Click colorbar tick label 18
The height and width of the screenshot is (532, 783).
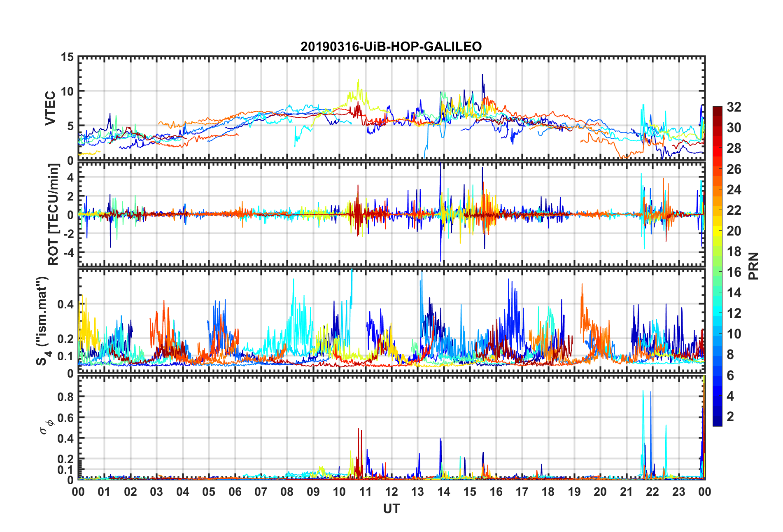coord(734,251)
